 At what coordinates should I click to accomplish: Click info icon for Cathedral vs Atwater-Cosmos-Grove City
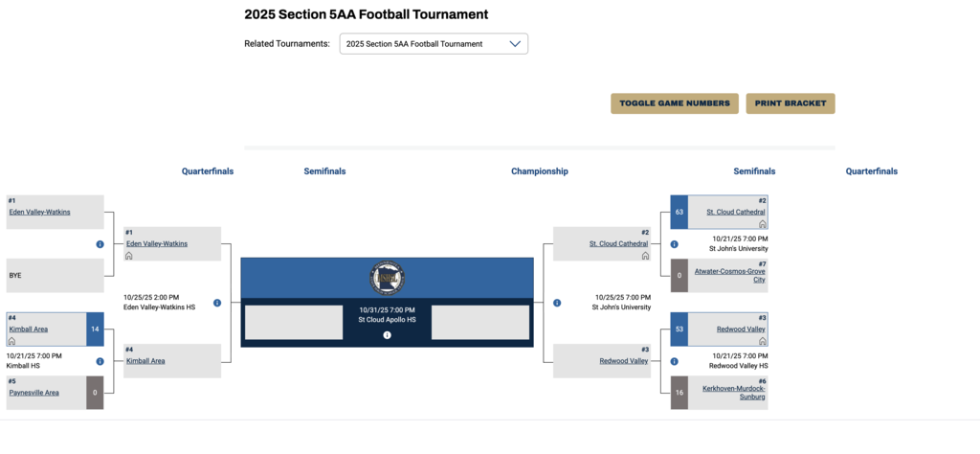[x=674, y=244]
